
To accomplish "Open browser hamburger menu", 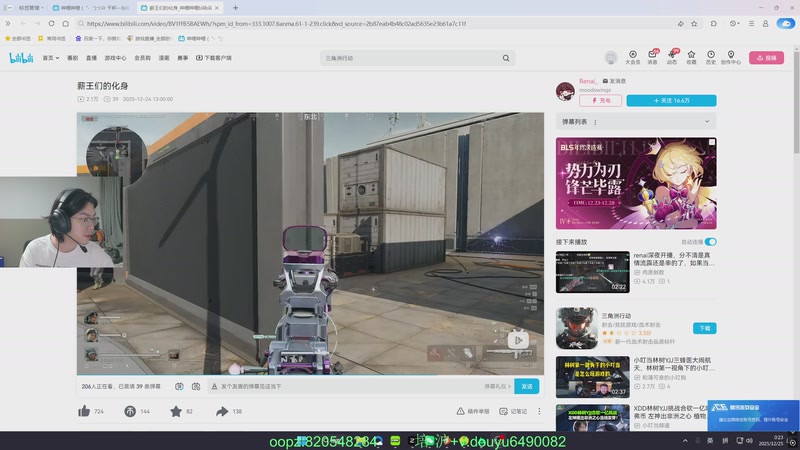I will pos(752,23).
